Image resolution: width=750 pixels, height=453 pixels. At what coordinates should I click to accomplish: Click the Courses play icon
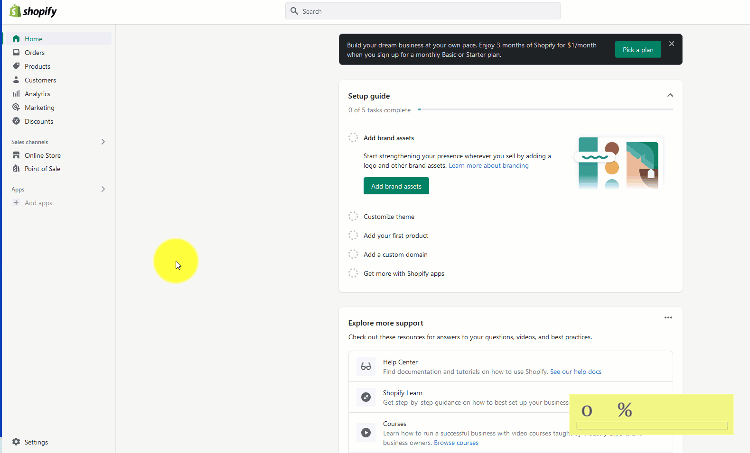[366, 432]
